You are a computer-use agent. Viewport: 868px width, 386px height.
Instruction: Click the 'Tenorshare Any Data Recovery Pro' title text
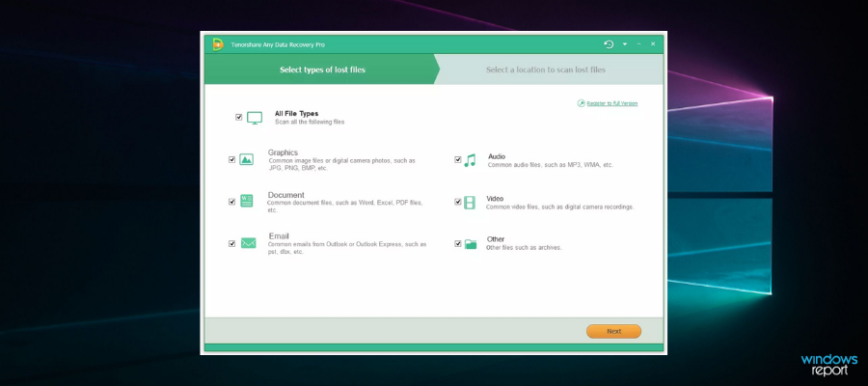278,44
